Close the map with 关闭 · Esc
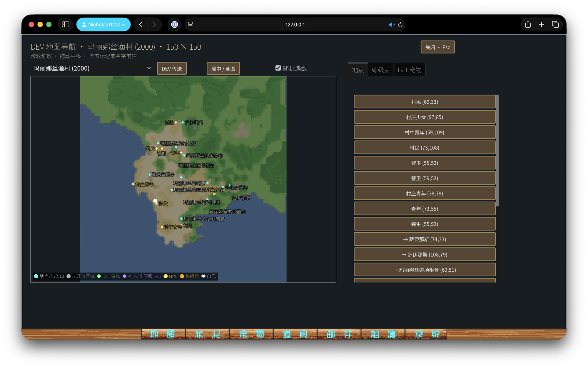This screenshot has height=368, width=588. pyautogui.click(x=437, y=47)
